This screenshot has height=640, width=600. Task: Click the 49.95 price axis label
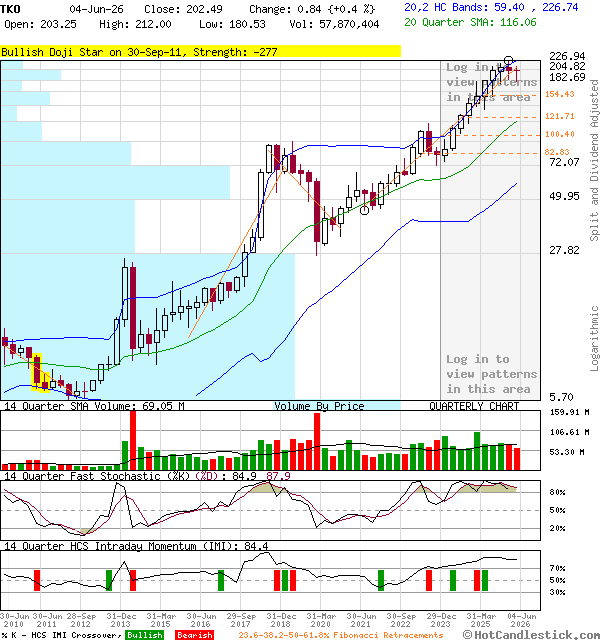(x=564, y=196)
